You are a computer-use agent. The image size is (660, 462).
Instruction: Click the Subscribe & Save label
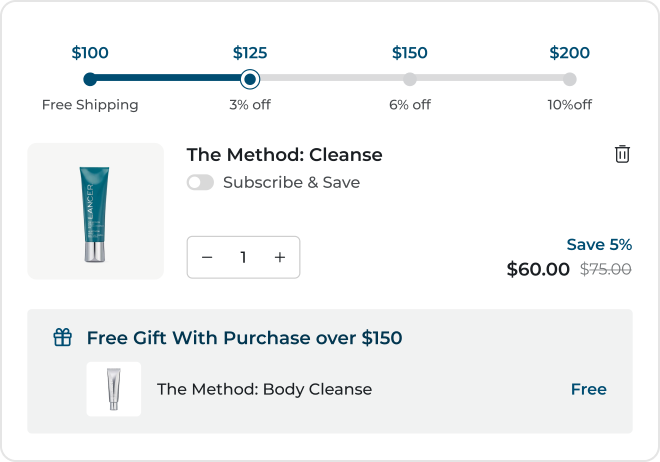pos(291,183)
